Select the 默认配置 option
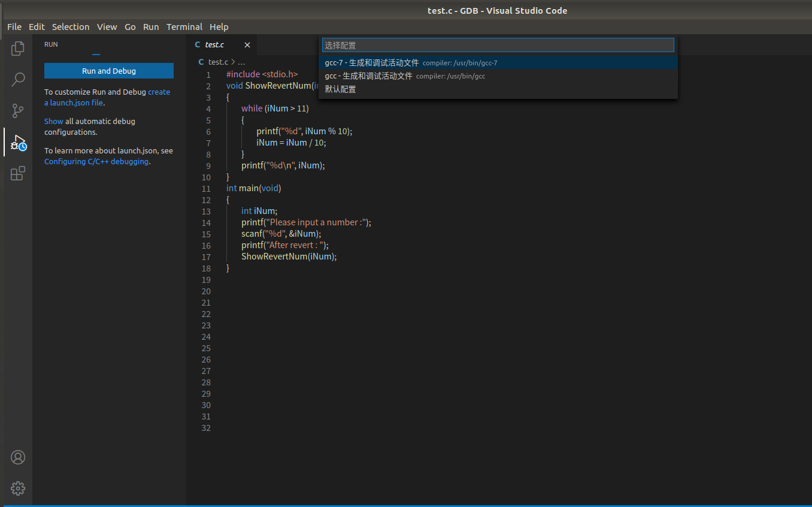 tap(498, 89)
